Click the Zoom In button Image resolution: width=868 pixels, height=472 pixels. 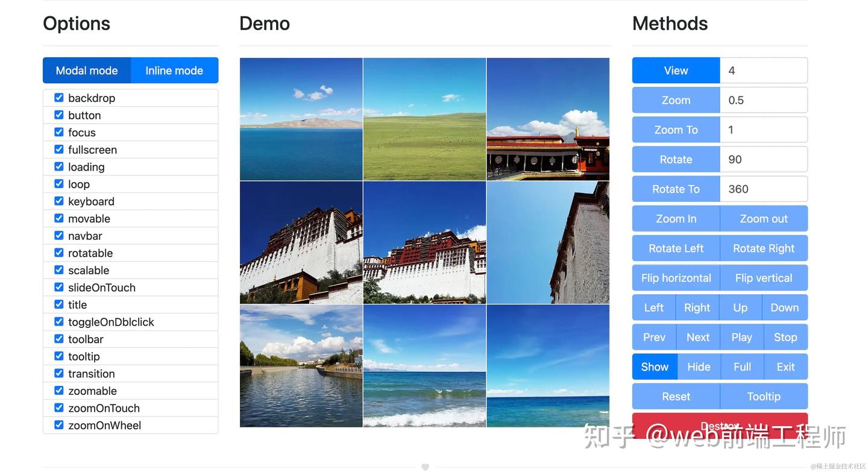(676, 219)
